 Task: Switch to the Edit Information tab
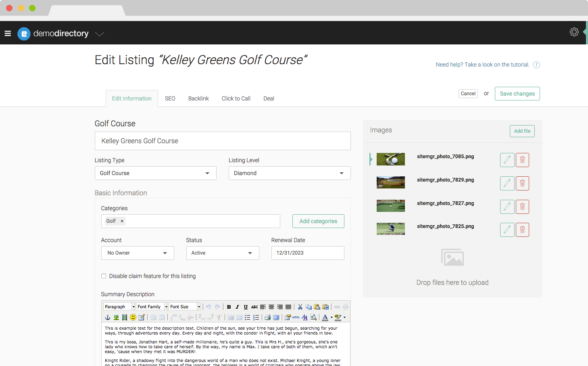click(x=132, y=98)
